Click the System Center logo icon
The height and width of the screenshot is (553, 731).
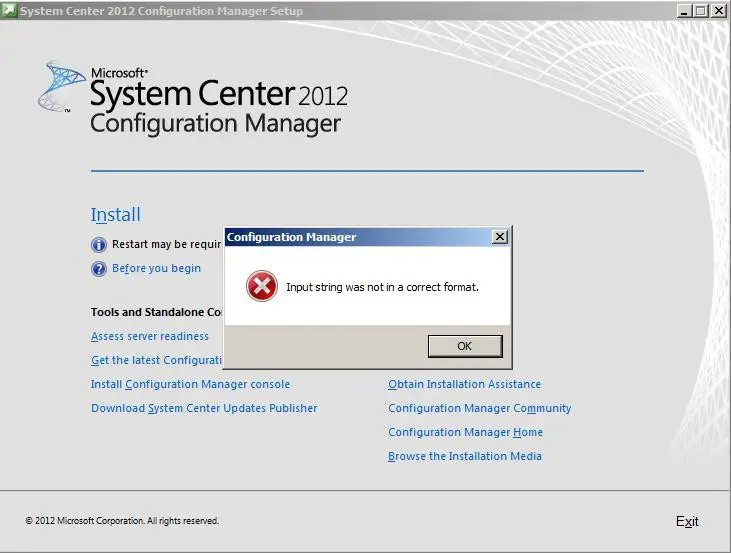pos(61,87)
